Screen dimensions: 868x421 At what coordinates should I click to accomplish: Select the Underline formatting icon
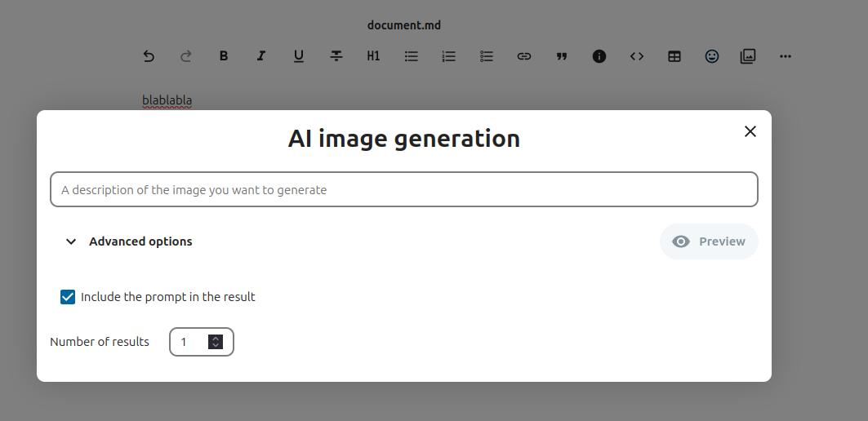click(299, 56)
